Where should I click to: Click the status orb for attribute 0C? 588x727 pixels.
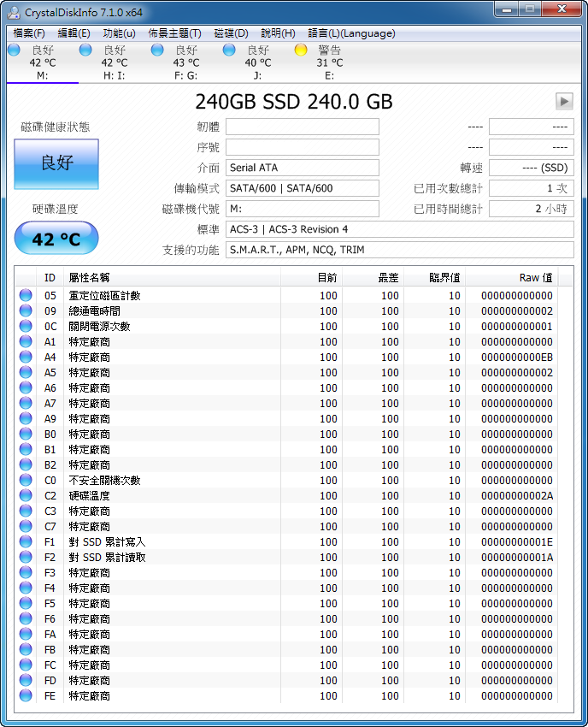coord(26,326)
